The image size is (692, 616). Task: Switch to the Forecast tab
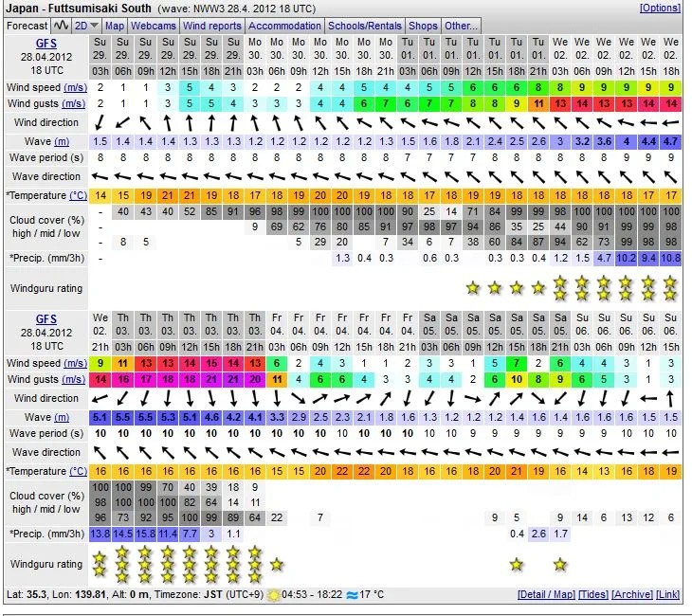coord(27,26)
